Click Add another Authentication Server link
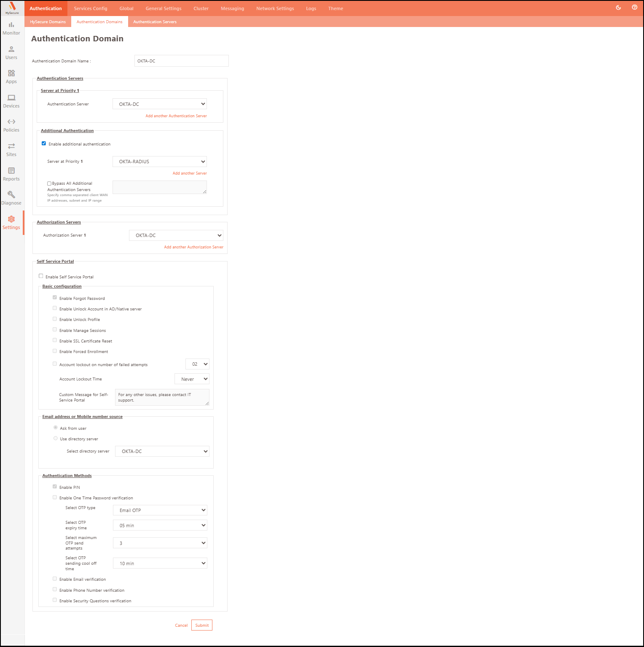The image size is (644, 647). pos(176,116)
